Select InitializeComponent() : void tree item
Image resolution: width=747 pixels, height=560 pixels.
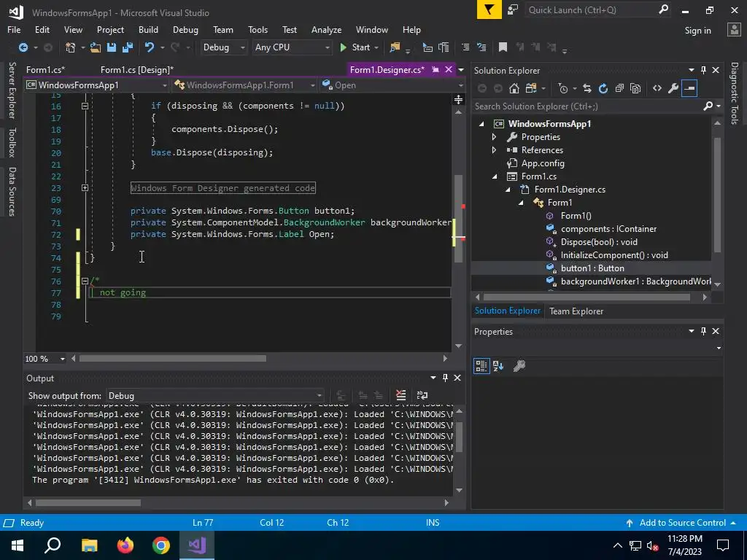click(614, 255)
